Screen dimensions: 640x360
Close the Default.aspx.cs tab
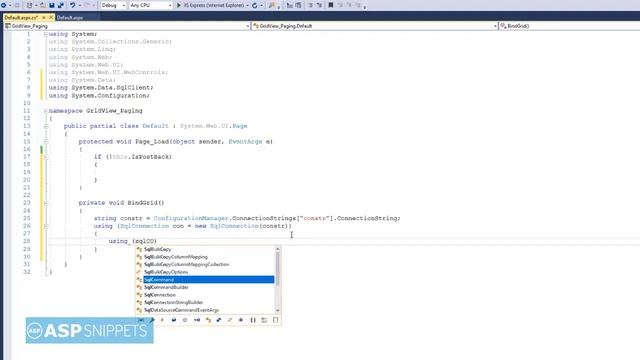click(x=51, y=18)
